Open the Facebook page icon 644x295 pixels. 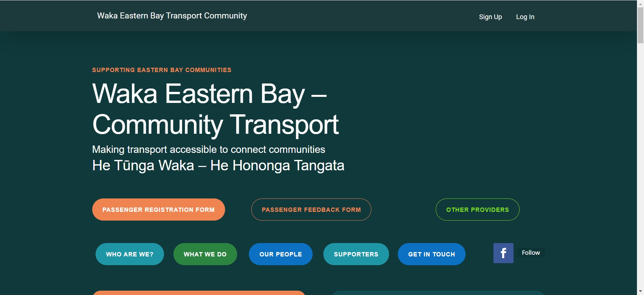(x=503, y=253)
